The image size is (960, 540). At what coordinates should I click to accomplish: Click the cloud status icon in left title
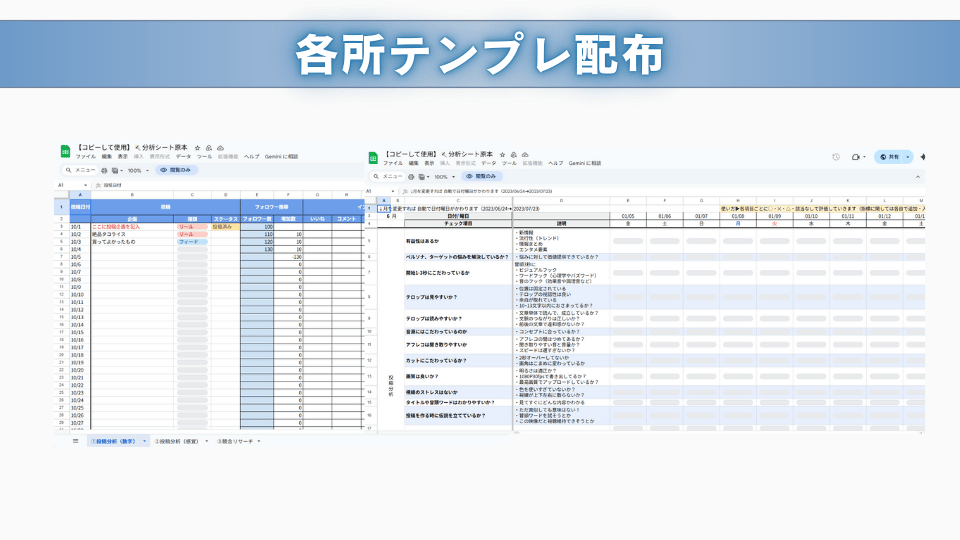pos(219,147)
